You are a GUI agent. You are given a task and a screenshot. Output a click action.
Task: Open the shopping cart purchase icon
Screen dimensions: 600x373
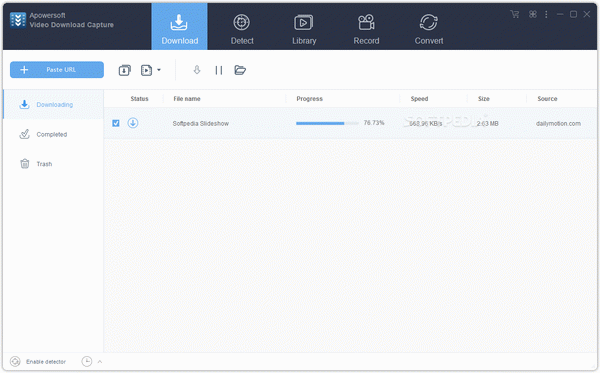point(515,14)
